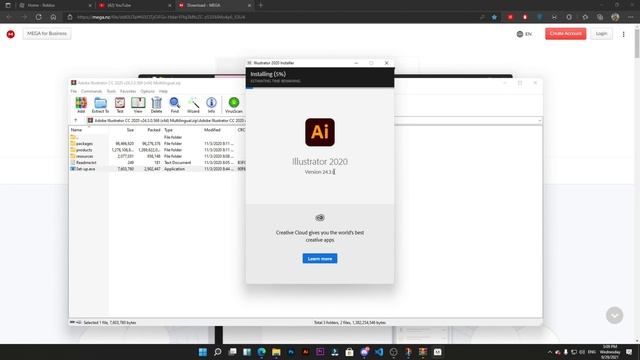Select the Set-up.exe file row
This screenshot has width=640, height=360.
point(158,169)
